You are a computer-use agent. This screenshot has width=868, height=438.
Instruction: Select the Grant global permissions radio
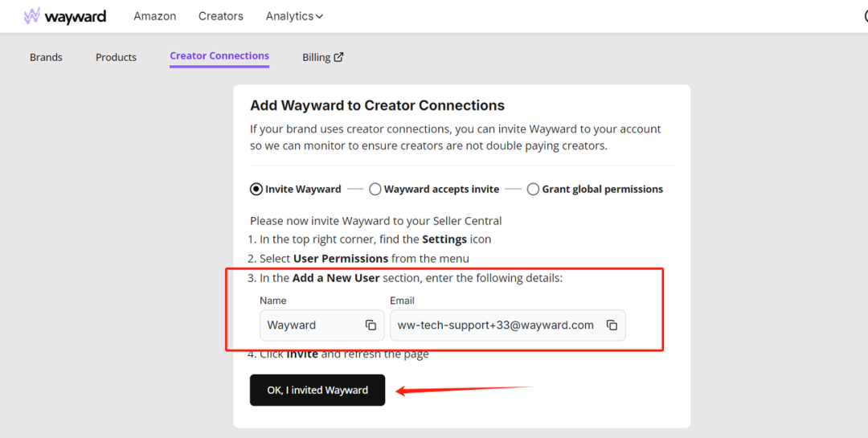[533, 190]
